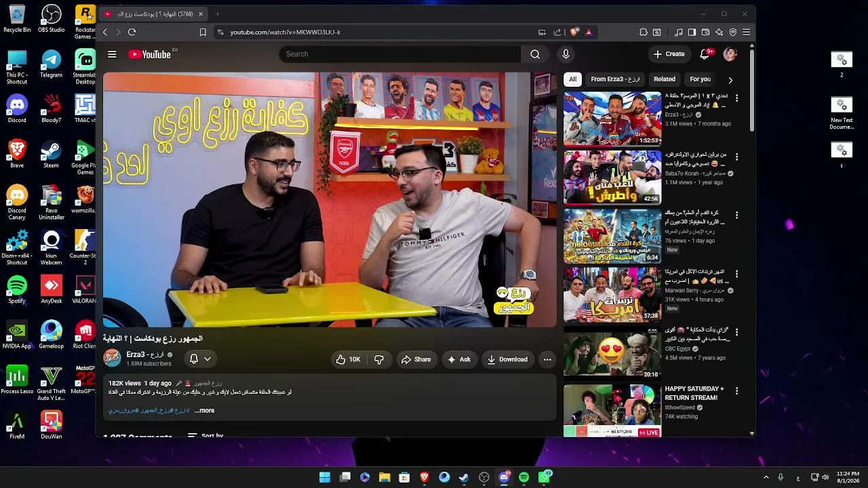Click the YouTube search magnifier button
Screen dimensions: 868x488
[535, 54]
